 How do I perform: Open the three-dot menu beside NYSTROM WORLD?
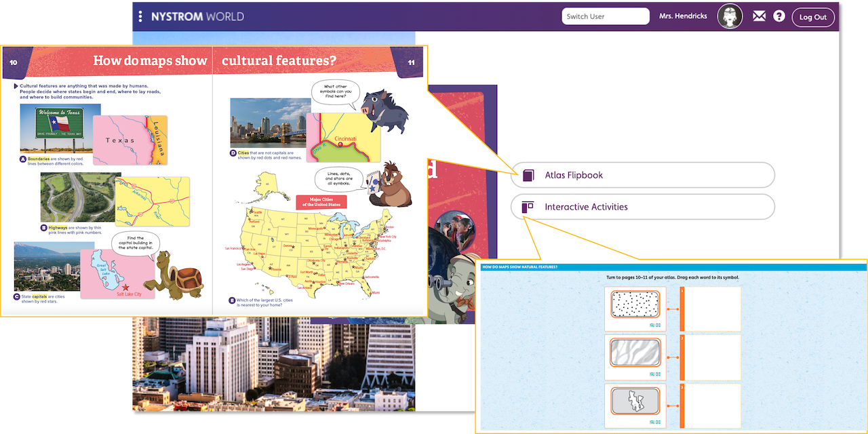coord(140,16)
